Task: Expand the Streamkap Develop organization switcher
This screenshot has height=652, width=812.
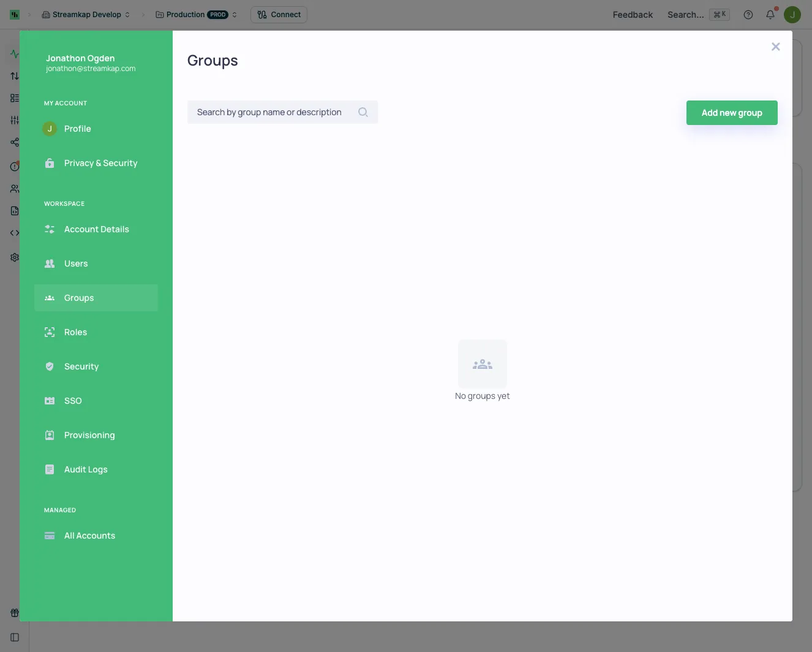Action: pyautogui.click(x=86, y=15)
